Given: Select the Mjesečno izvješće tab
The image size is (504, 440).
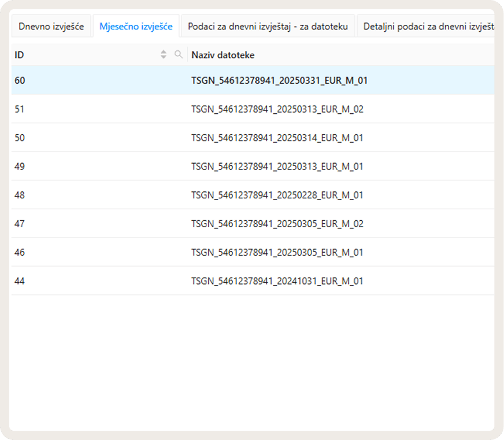Looking at the screenshot, I should [x=136, y=26].
